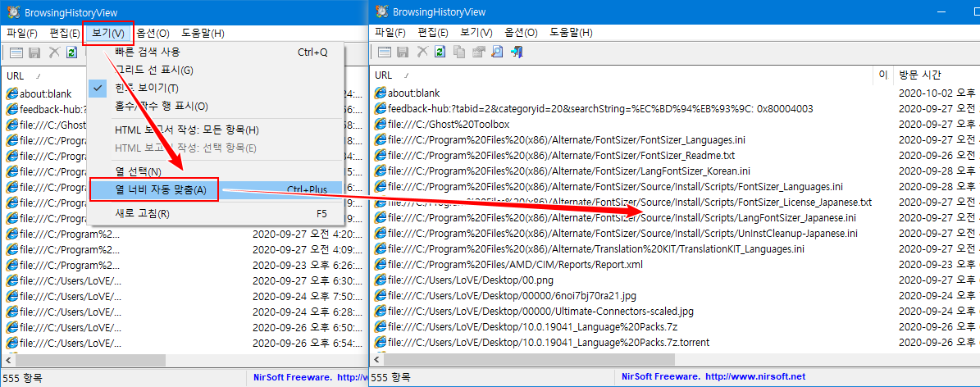This screenshot has height=387, width=980.
Task: Click the IE icon beside the 6noi7bj70ra21.jpg row
Action: tap(380, 296)
